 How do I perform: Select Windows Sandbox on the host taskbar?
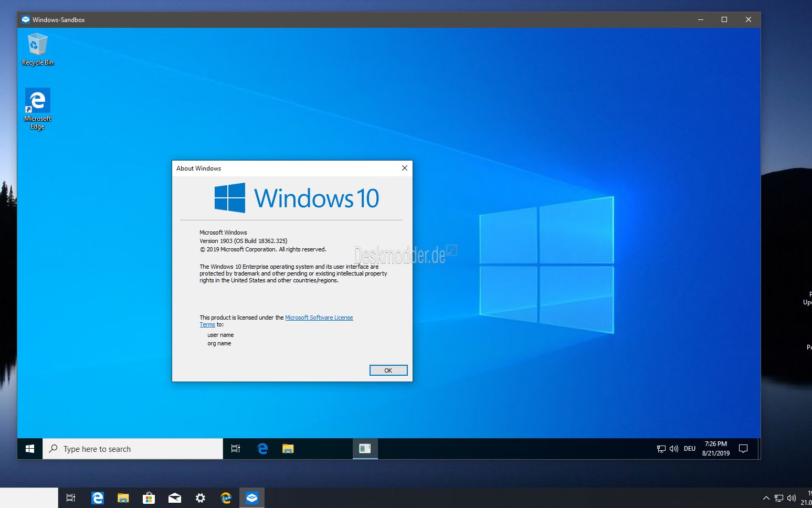pos(252,498)
